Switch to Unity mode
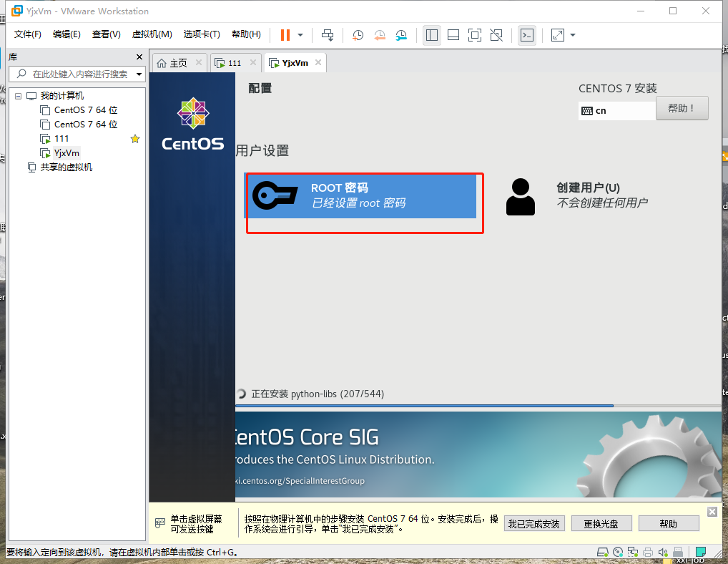The width and height of the screenshot is (728, 564). click(x=496, y=35)
